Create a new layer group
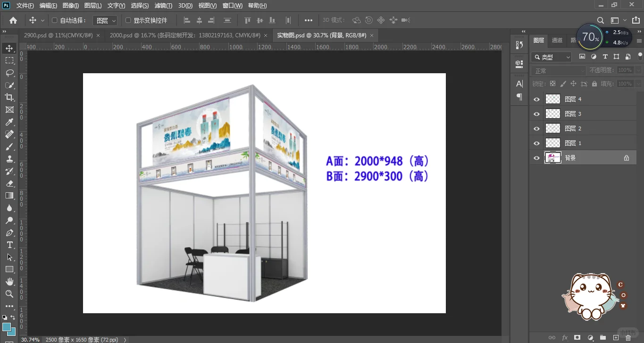This screenshot has width=644, height=343. point(602,337)
